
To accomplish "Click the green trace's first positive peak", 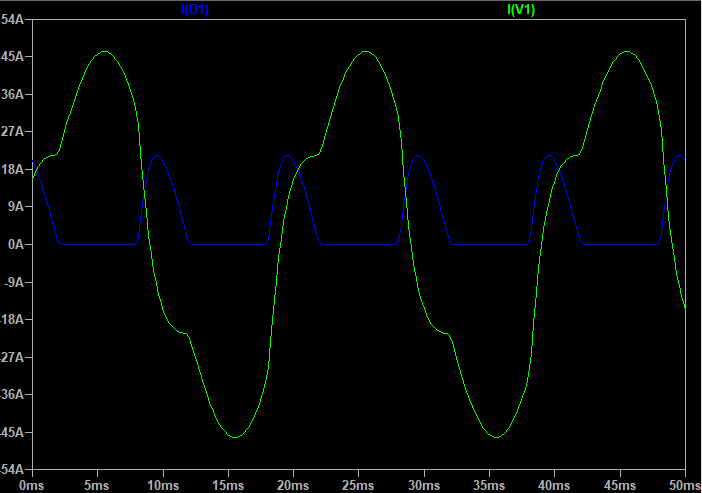I will [x=105, y=51].
